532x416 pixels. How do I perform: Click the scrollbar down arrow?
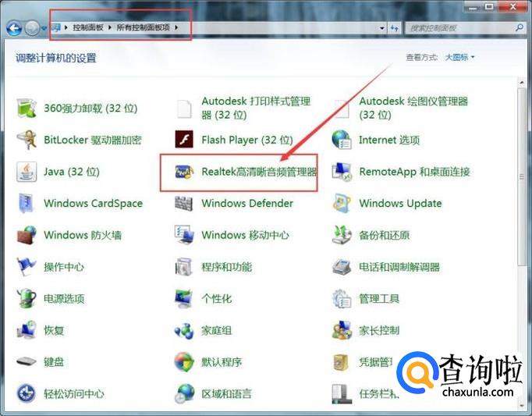pyautogui.click(x=522, y=406)
